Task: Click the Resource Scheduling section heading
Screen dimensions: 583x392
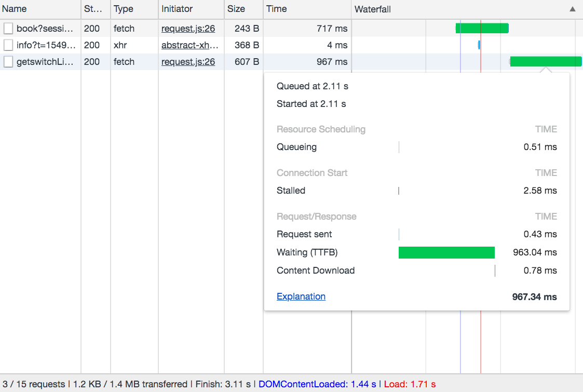Action: point(321,129)
